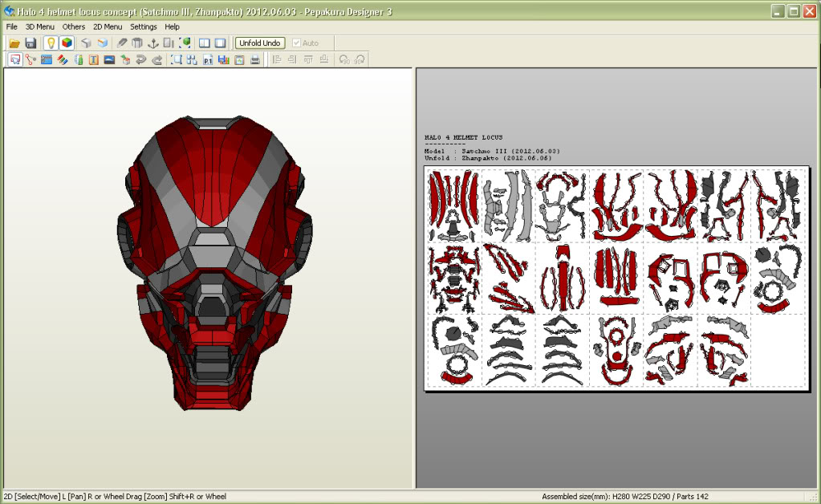Click the anchor icon in toolbar
The height and width of the screenshot is (504, 821).
click(152, 43)
